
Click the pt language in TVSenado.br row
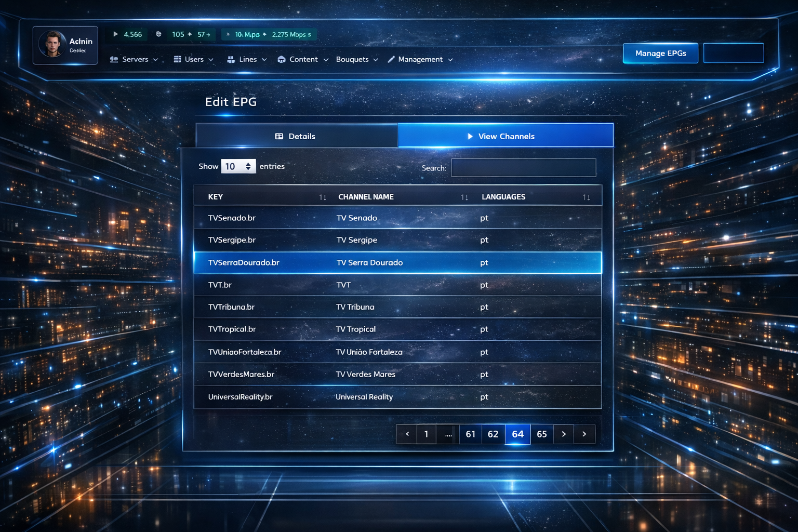484,218
